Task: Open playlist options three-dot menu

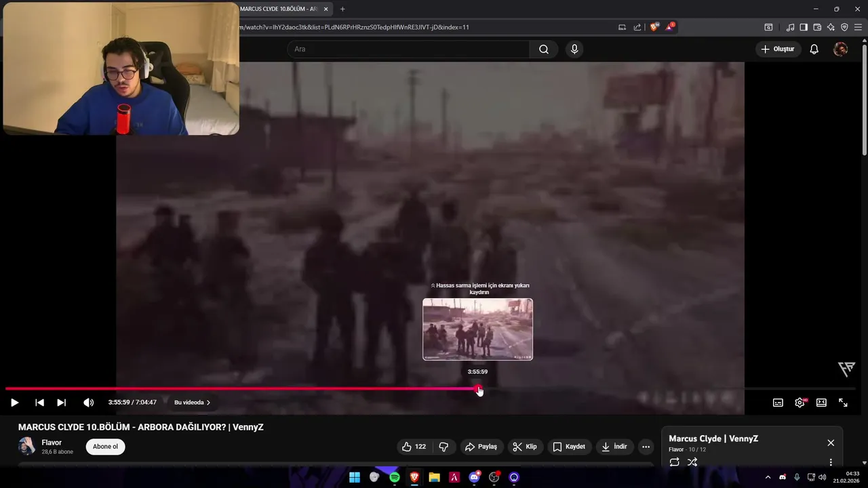Action: click(831, 462)
